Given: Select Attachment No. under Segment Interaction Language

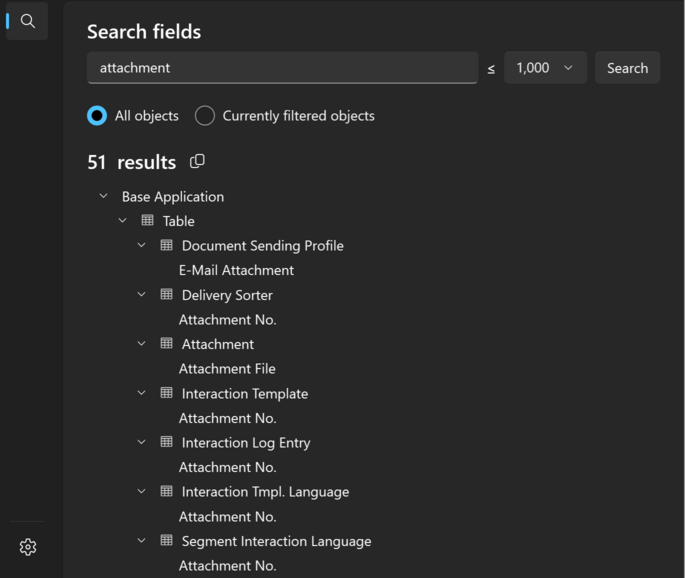Looking at the screenshot, I should point(228,566).
